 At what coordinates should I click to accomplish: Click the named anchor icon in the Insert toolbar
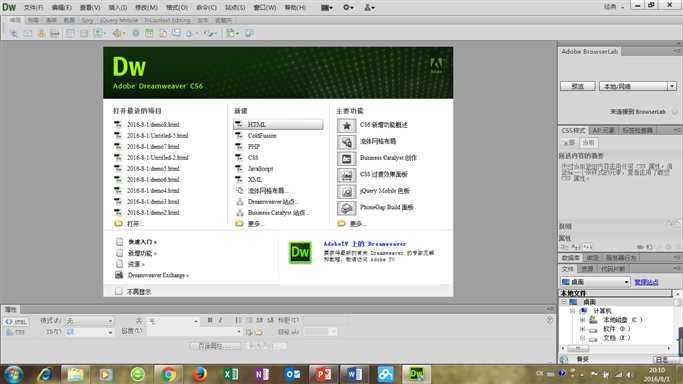pyautogui.click(x=41, y=34)
